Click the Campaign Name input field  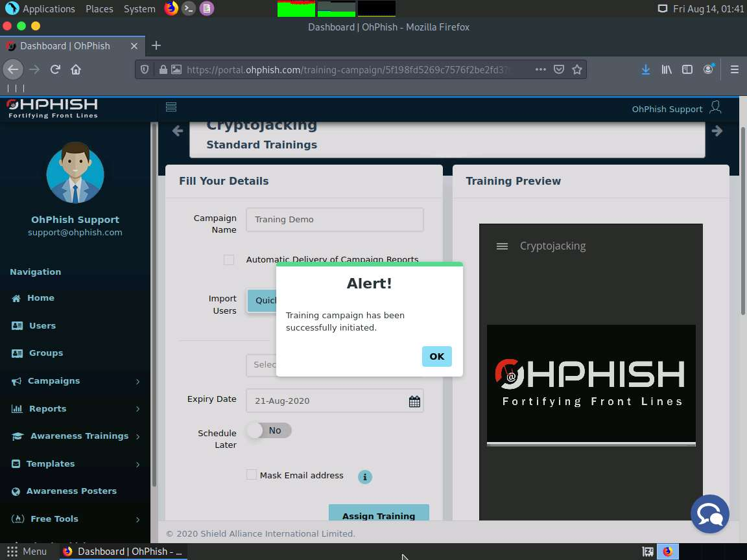[x=335, y=220]
